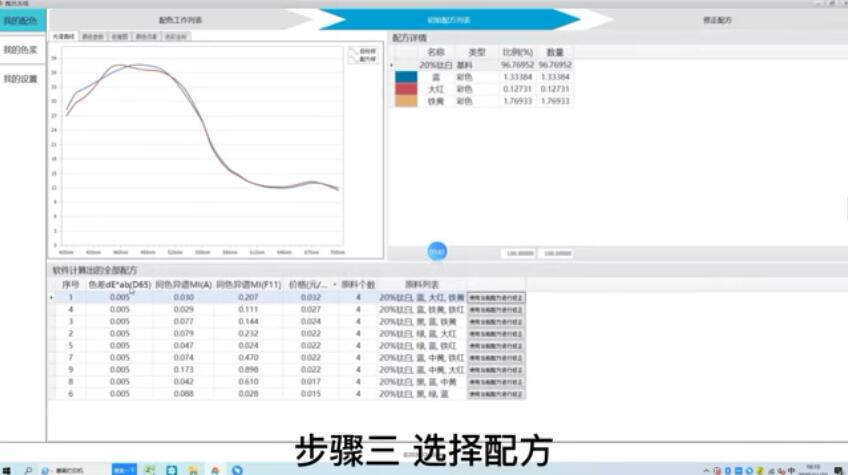
Task: Click the 比例(%) column header
Action: click(517, 52)
